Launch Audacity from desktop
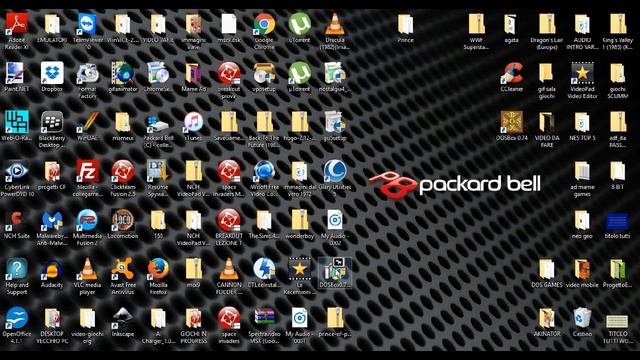Screen dimensions: 640x360 click(52, 269)
